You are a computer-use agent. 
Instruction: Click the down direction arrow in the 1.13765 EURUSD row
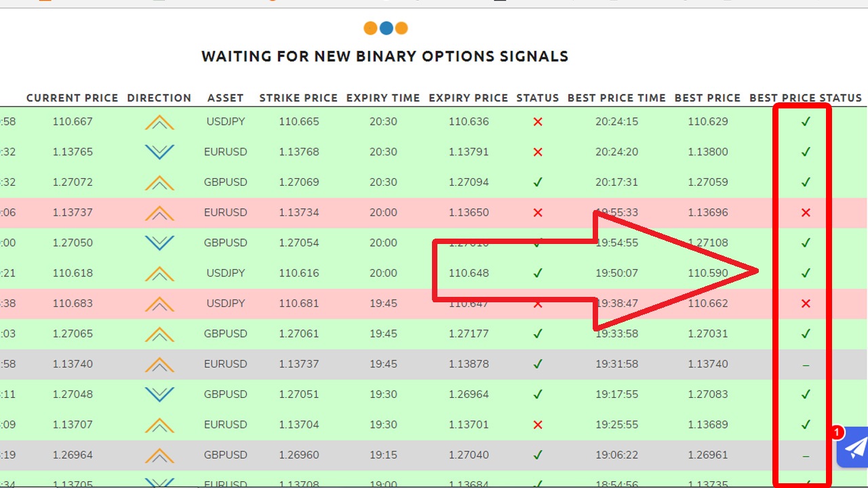[159, 152]
